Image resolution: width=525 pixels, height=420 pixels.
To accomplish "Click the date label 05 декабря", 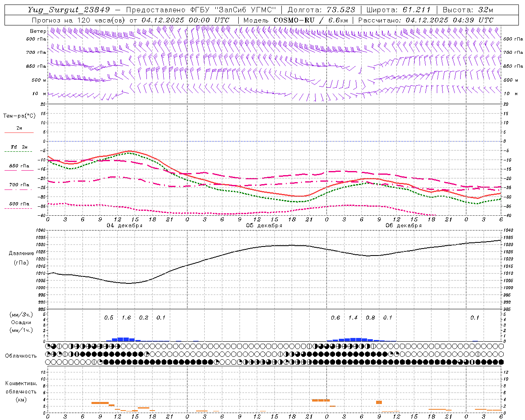I will pos(264,226).
